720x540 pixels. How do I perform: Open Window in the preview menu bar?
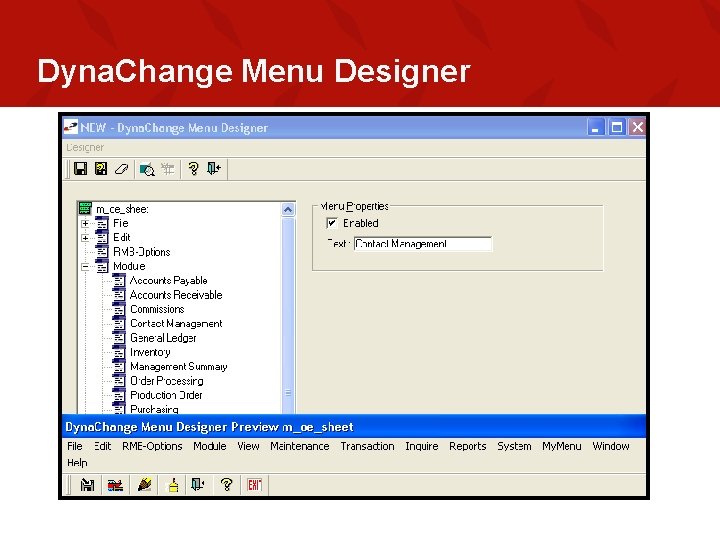tap(611, 446)
